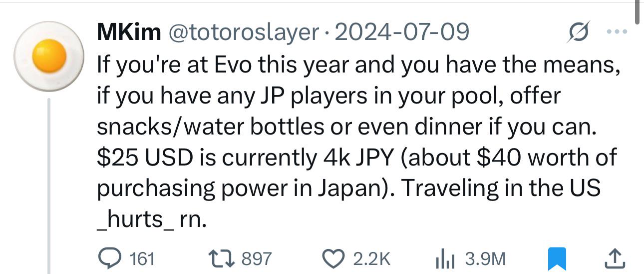
Task: Remove the bookmark using the blue bookmark icon
Action: pos(555,258)
